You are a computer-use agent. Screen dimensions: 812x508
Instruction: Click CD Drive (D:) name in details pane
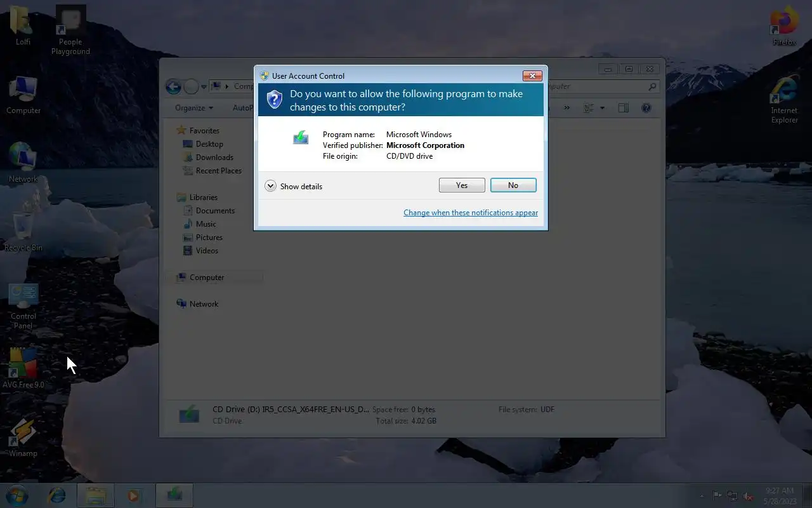point(291,410)
